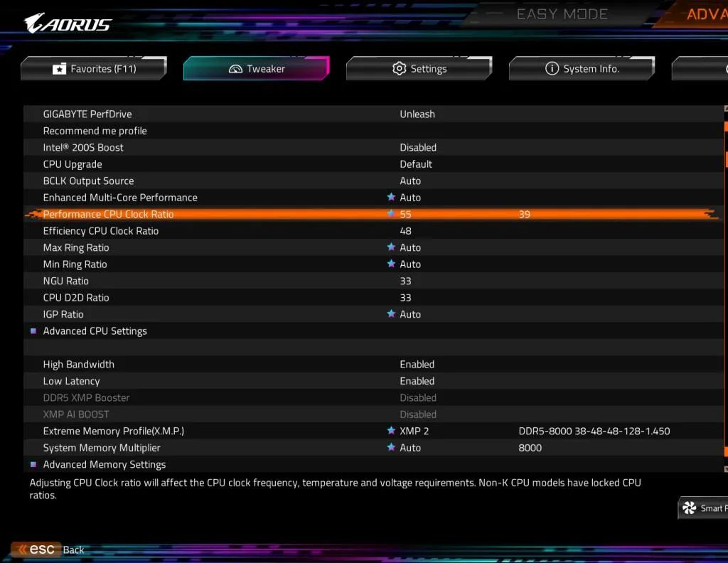This screenshot has height=563, width=728.
Task: Open the Smart Fan button
Action: coord(703,508)
